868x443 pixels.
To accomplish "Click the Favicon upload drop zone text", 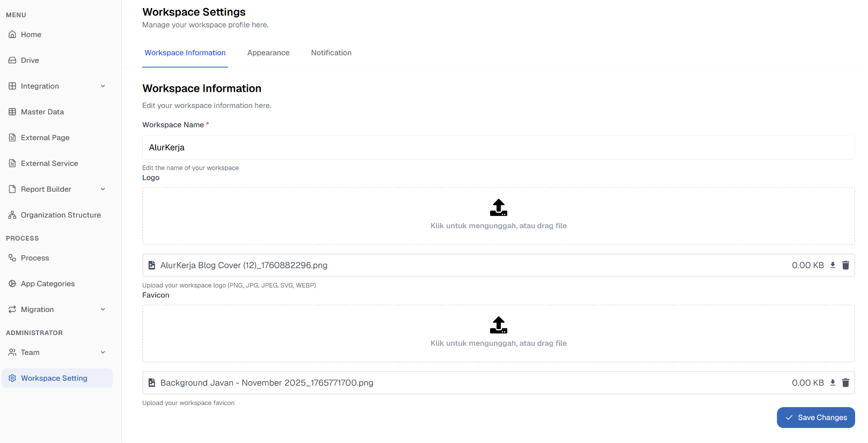I will click(x=499, y=344).
